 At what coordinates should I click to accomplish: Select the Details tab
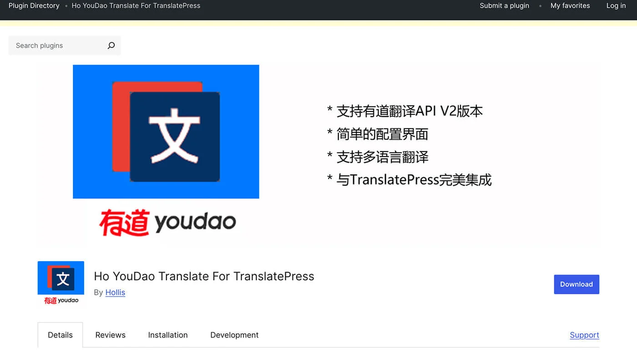(60, 335)
